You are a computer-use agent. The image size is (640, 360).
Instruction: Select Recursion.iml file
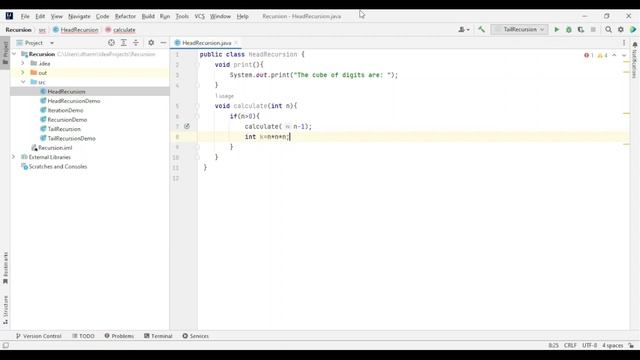(55, 148)
